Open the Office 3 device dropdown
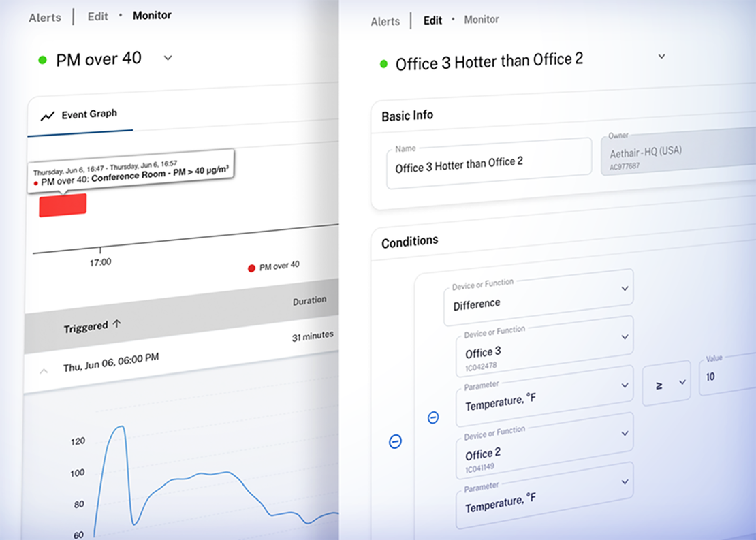756x540 pixels. point(625,337)
